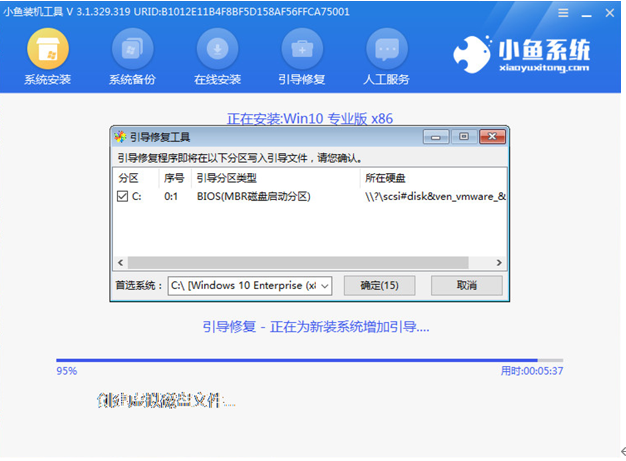Click the 正在安装:Win10 专业版 x86 heading
The image size is (626, 461).
[x=310, y=119]
